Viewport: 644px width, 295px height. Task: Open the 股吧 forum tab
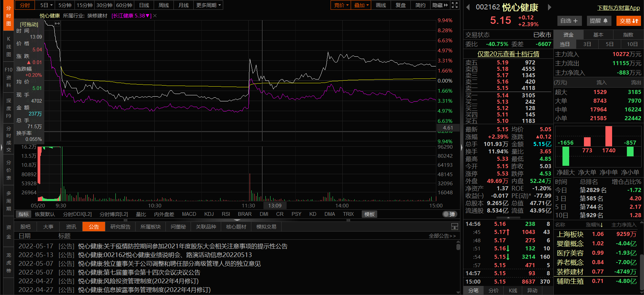[x=26, y=227]
